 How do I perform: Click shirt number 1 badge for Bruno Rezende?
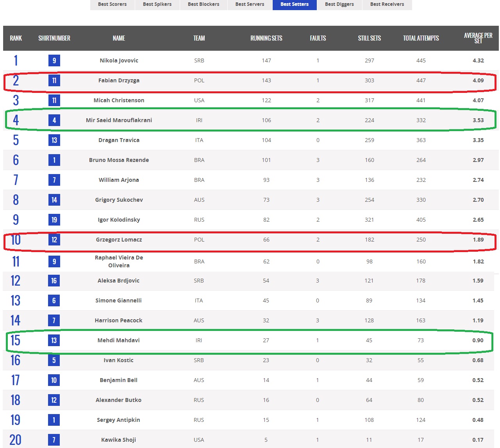54,160
